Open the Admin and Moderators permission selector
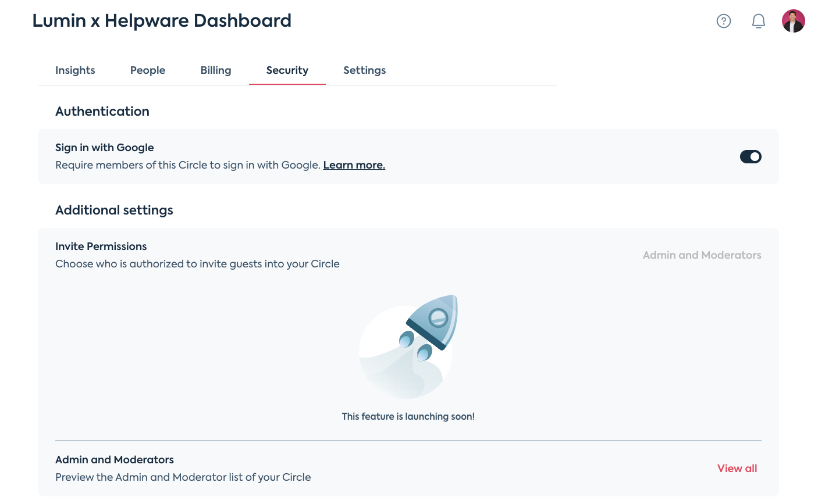The width and height of the screenshot is (818, 504). pos(702,255)
